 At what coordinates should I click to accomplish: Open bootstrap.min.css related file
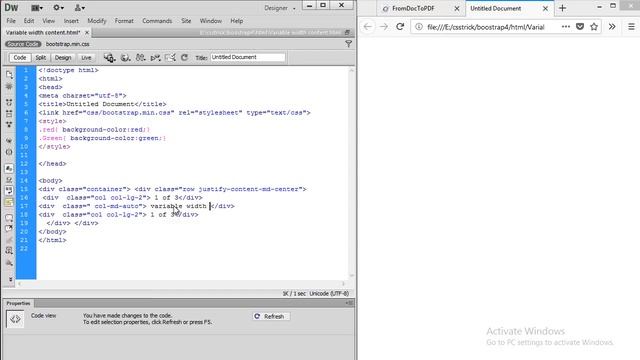pyautogui.click(x=67, y=44)
